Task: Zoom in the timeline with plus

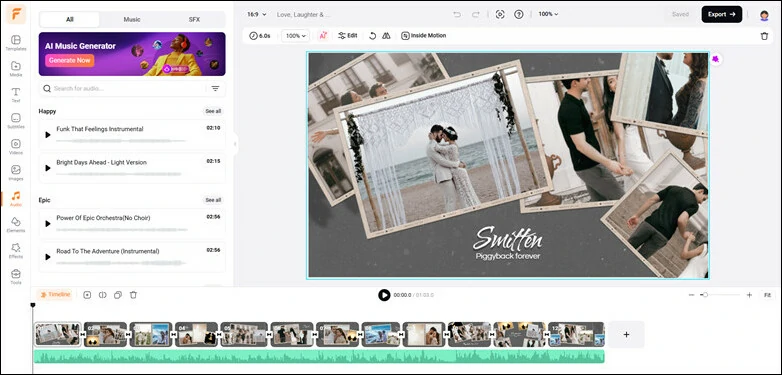Action: click(x=749, y=295)
